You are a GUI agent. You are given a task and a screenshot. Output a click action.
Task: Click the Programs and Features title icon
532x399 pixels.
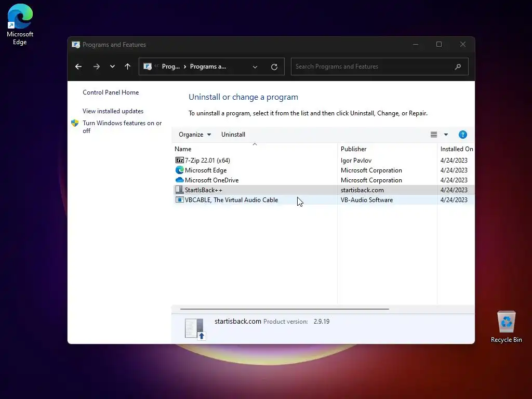(x=76, y=45)
